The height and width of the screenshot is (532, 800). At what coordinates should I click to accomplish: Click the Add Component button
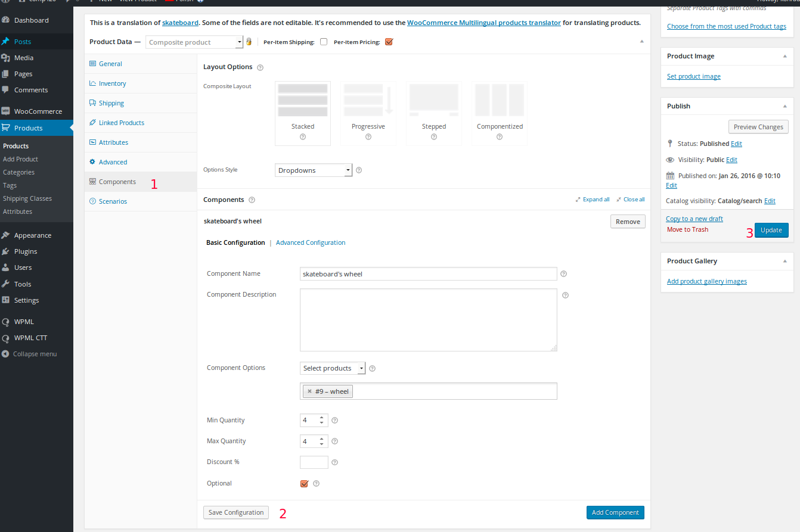(x=615, y=512)
